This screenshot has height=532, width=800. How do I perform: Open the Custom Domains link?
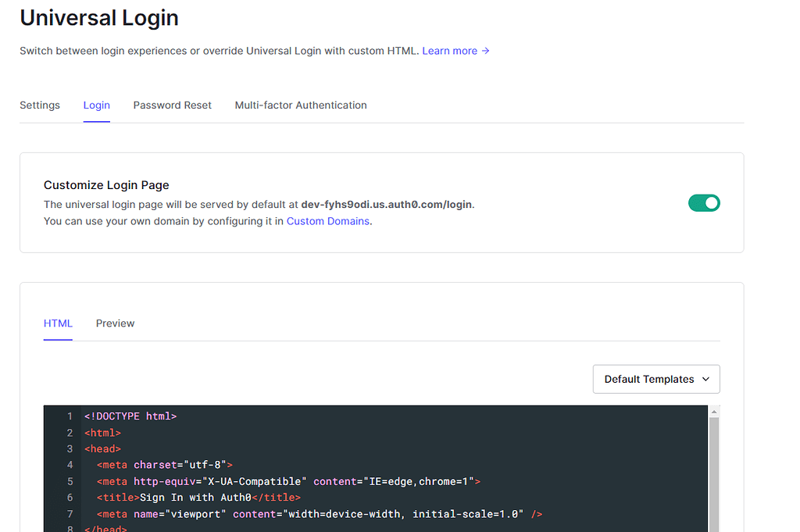click(x=327, y=221)
